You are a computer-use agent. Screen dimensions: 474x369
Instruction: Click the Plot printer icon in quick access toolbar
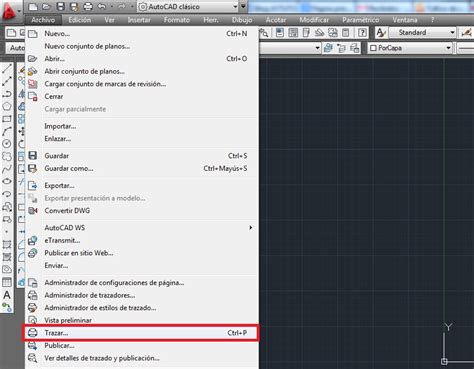pos(88,7)
